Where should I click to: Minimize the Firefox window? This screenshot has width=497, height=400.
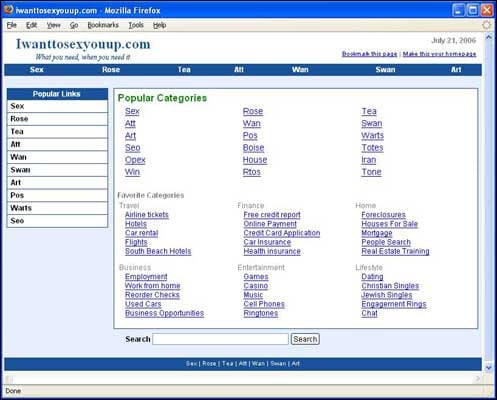click(x=458, y=10)
